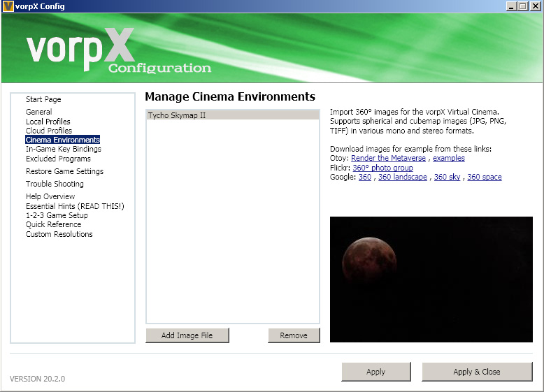
Task: Open the 360 landscape link
Action: (x=403, y=177)
